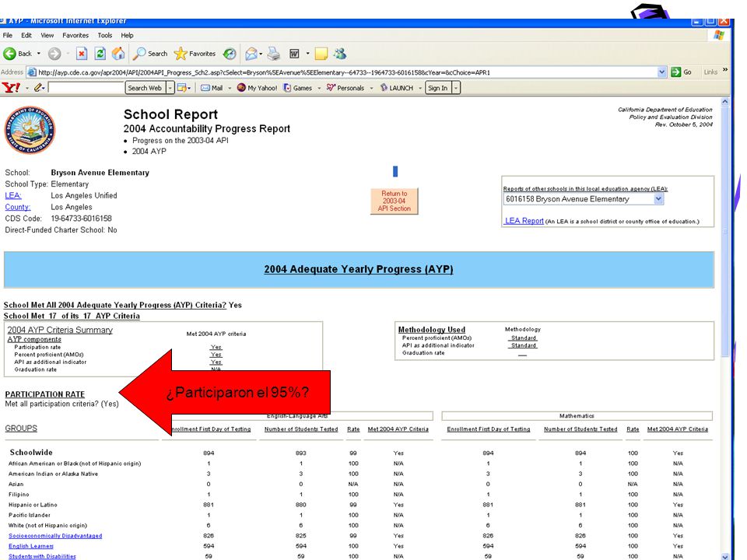Follow the County: link

18,207
